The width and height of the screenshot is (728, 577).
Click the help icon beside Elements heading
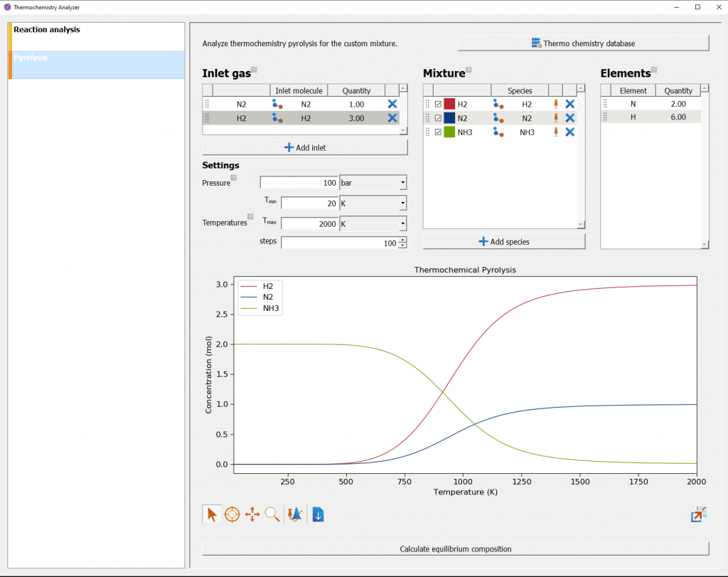coord(654,70)
